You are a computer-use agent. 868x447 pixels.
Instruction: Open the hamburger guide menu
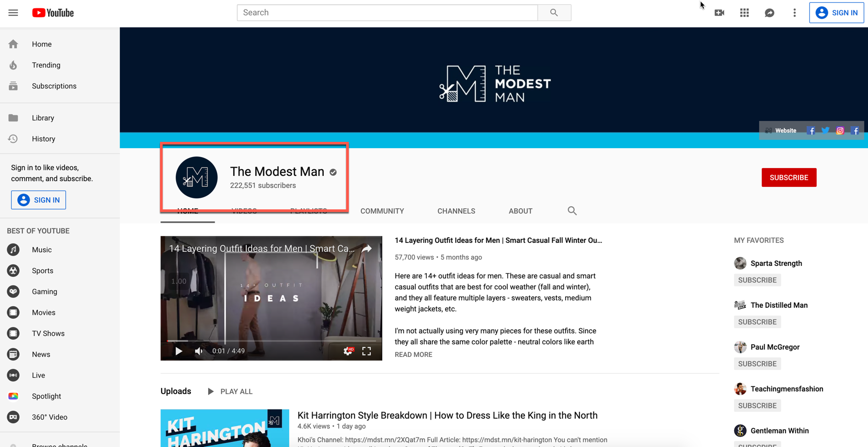coord(13,13)
